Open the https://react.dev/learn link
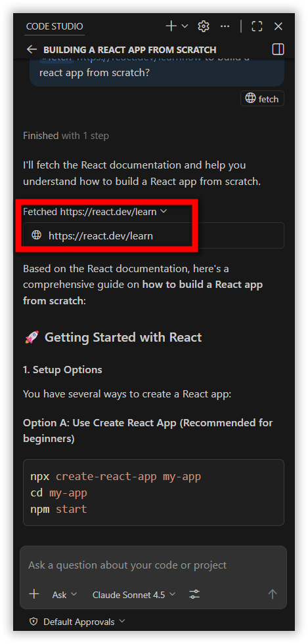The image size is (308, 644). (100, 235)
